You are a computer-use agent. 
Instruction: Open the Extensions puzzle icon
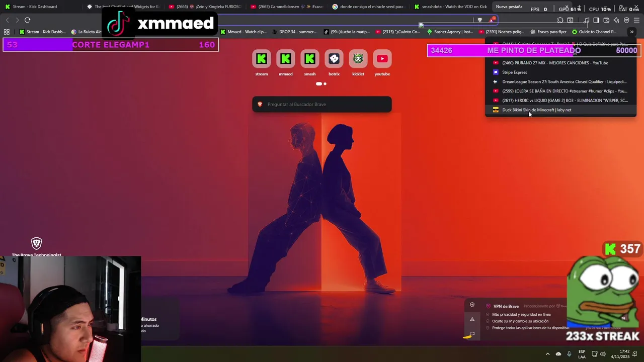click(x=560, y=20)
